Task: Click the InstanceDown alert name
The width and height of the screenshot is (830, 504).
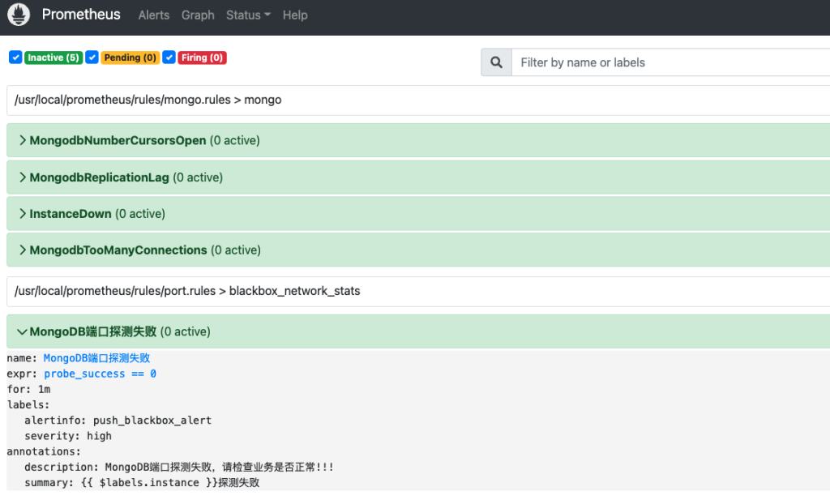Action: tap(71, 214)
